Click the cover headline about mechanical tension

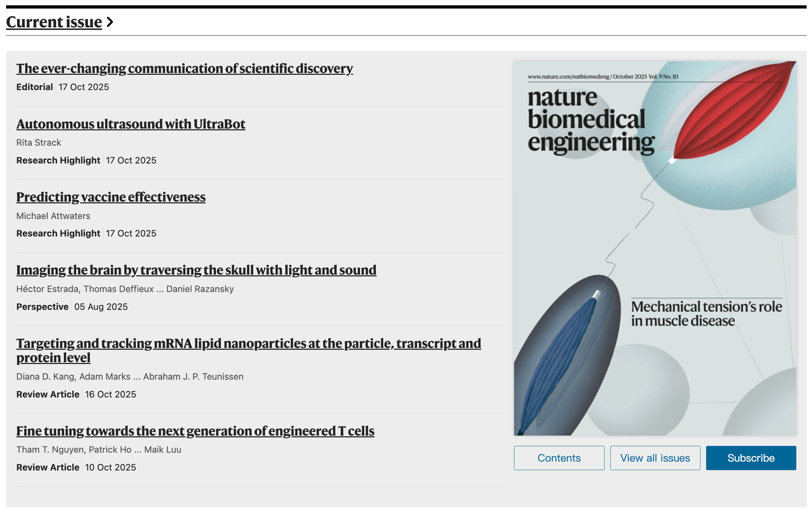pyautogui.click(x=706, y=313)
